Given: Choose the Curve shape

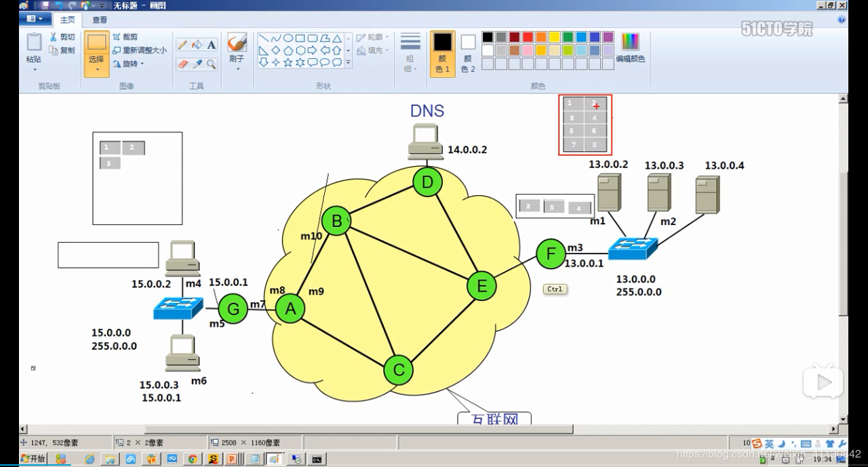Looking at the screenshot, I should (275, 39).
